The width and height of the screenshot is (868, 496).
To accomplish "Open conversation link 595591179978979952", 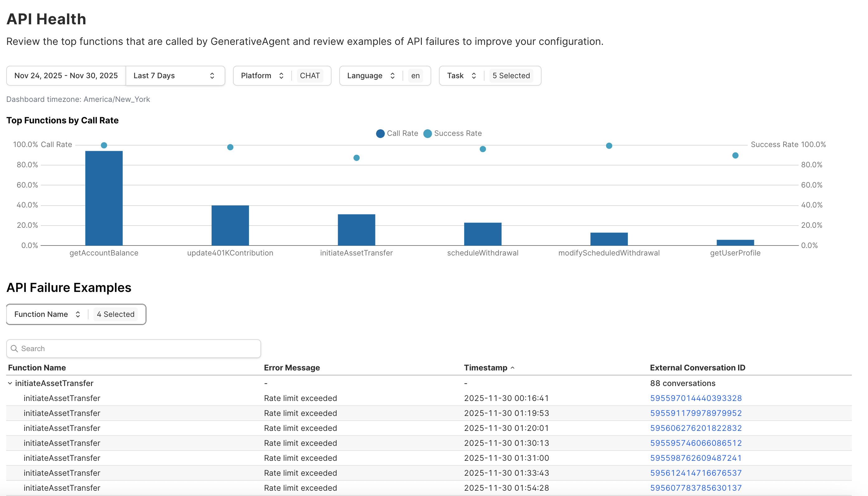I will [x=696, y=413].
